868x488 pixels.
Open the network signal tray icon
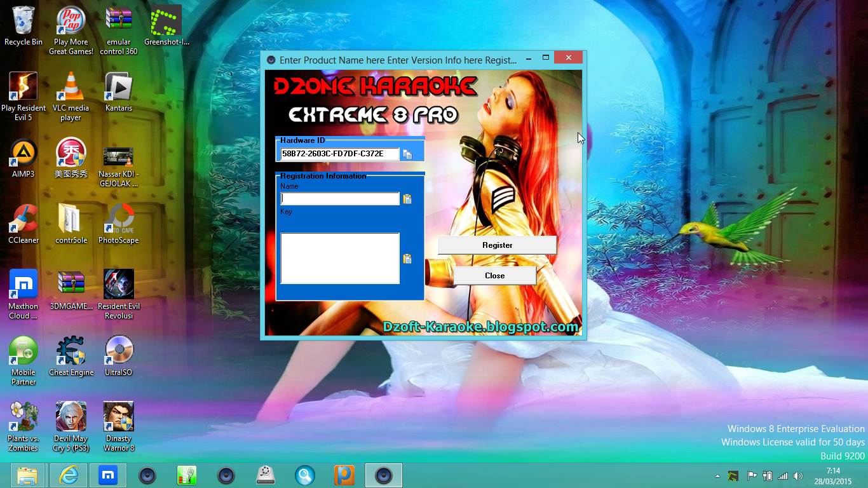click(783, 475)
